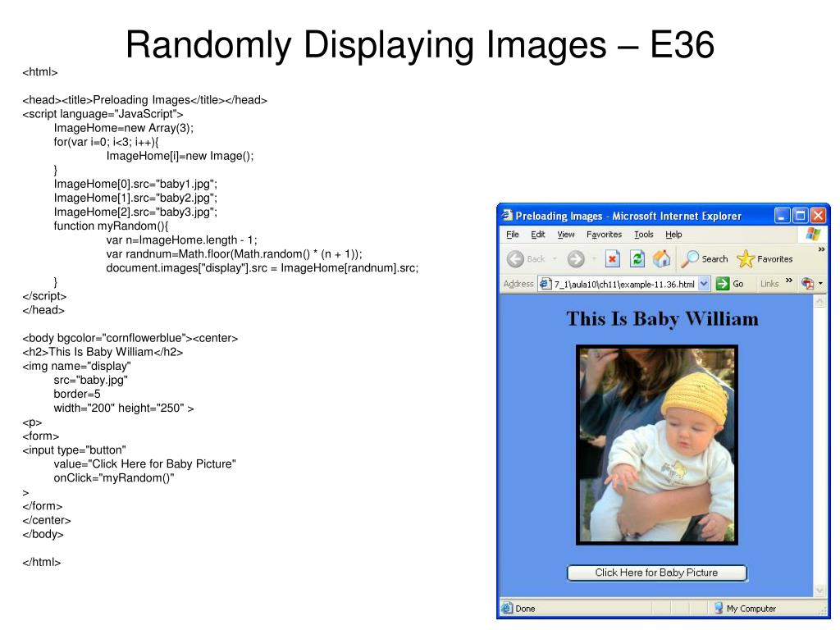Open the dropdown arrow next to PDF icon
The height and width of the screenshot is (630, 840).
pos(820,284)
